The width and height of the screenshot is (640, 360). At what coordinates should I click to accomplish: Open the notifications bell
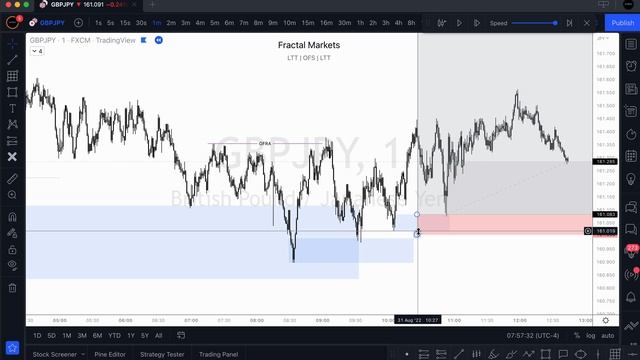(631, 297)
